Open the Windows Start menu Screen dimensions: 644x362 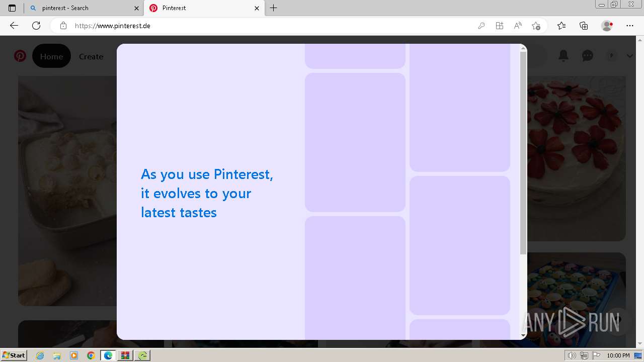(14, 355)
